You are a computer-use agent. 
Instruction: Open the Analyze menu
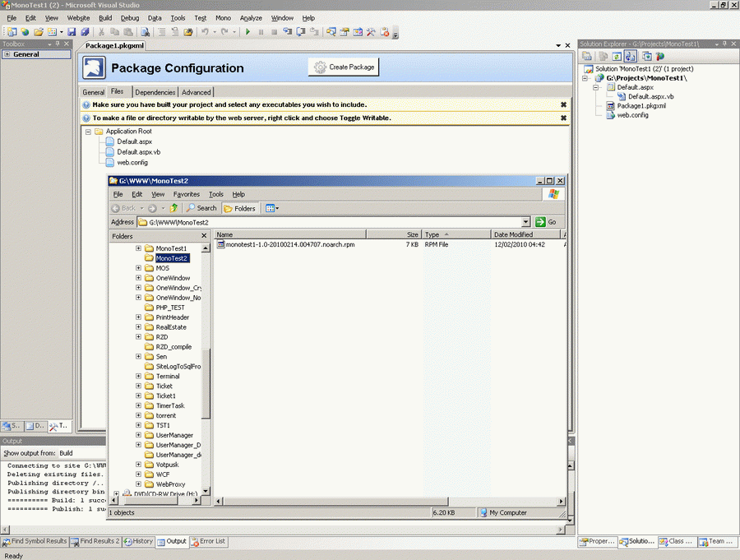(x=251, y=18)
